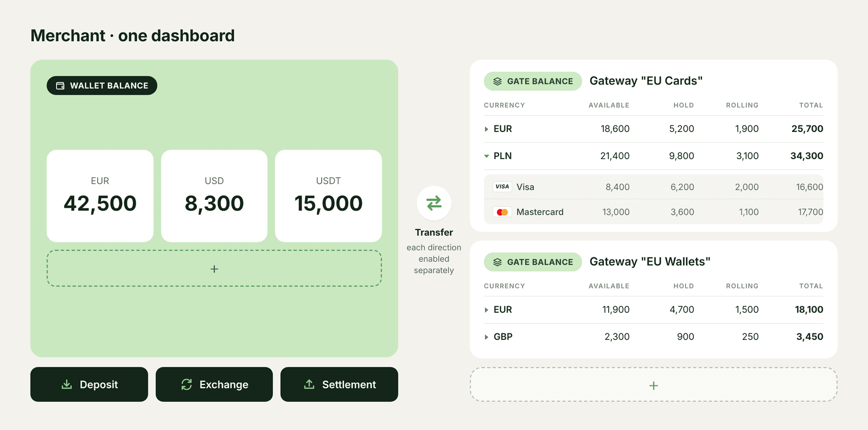The image size is (868, 430).
Task: Click the Gateway "EU Wallets" title
Action: pos(650,262)
